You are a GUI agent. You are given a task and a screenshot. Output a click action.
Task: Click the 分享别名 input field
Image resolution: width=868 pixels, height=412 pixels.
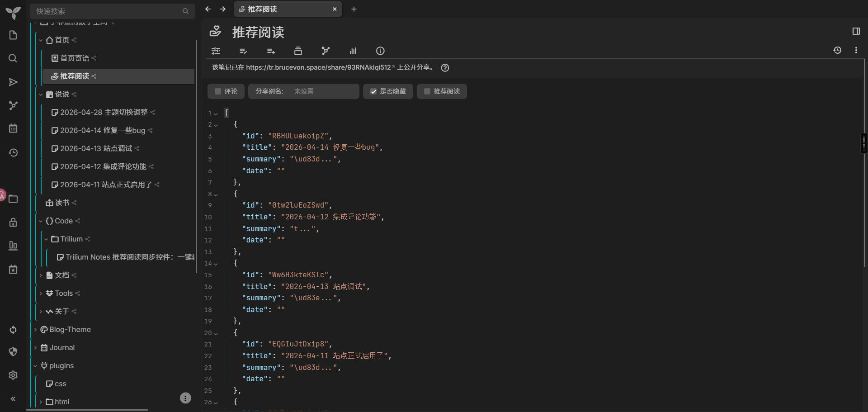point(324,91)
